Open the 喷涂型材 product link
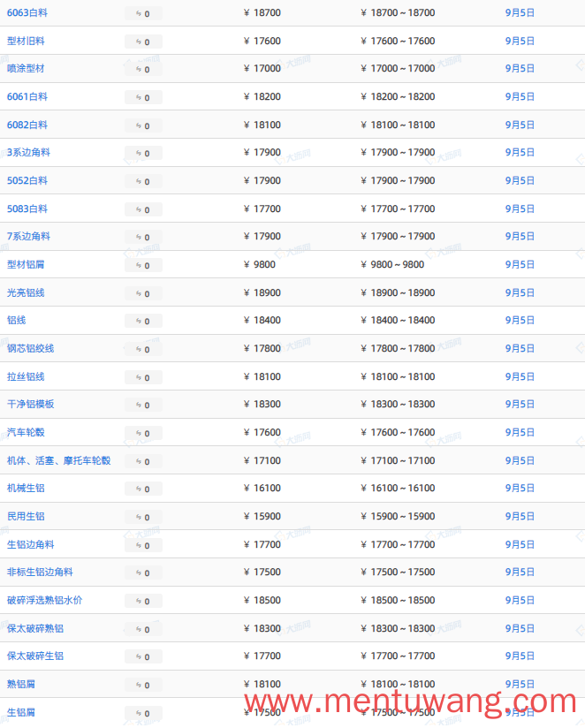 click(x=26, y=68)
